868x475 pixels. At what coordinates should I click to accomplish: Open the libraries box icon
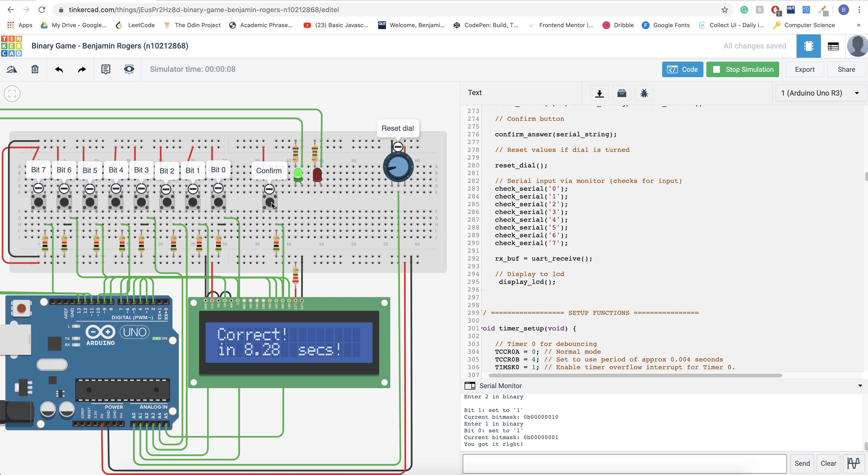(621, 93)
